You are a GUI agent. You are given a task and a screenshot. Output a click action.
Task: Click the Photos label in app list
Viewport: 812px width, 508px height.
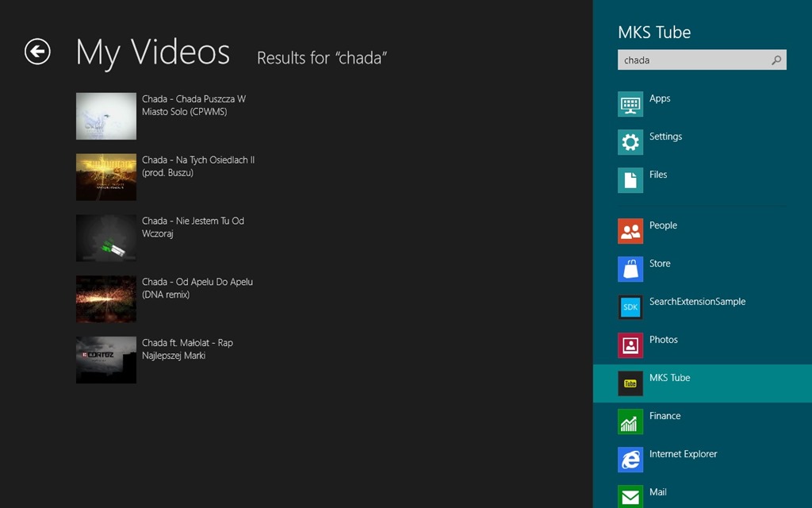(x=664, y=340)
